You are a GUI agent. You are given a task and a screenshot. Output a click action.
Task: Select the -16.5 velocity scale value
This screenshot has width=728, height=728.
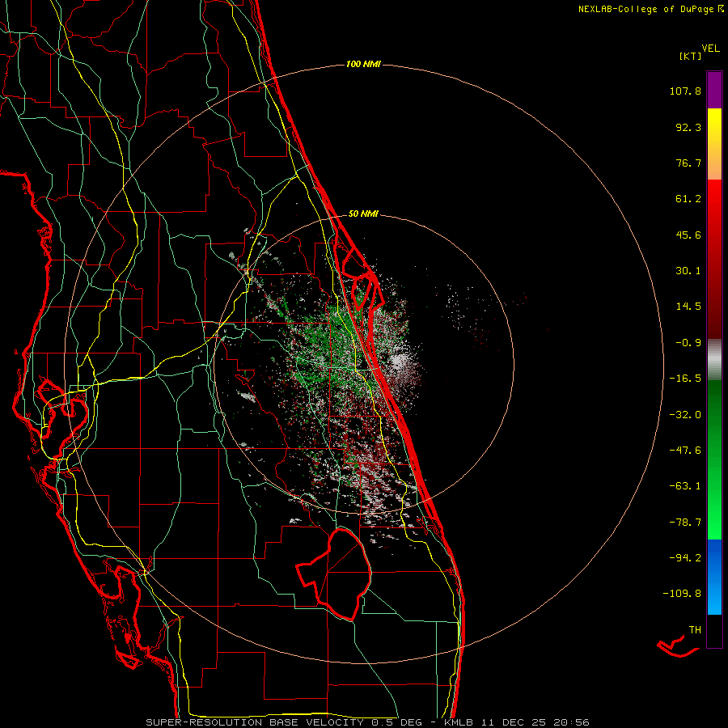(685, 379)
